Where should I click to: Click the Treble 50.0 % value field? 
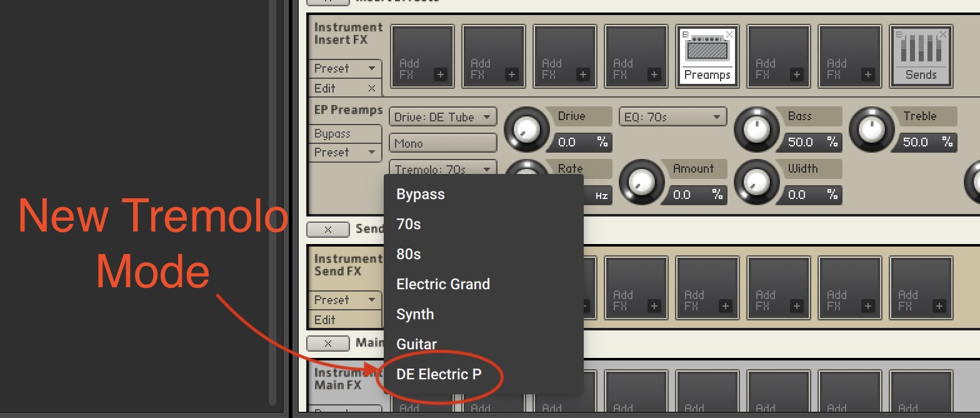pos(926,142)
